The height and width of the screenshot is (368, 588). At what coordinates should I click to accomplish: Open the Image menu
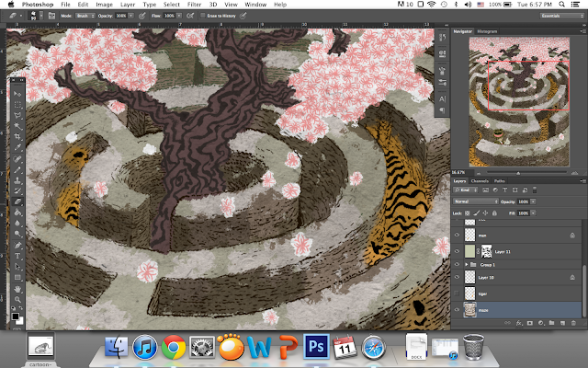(x=104, y=5)
